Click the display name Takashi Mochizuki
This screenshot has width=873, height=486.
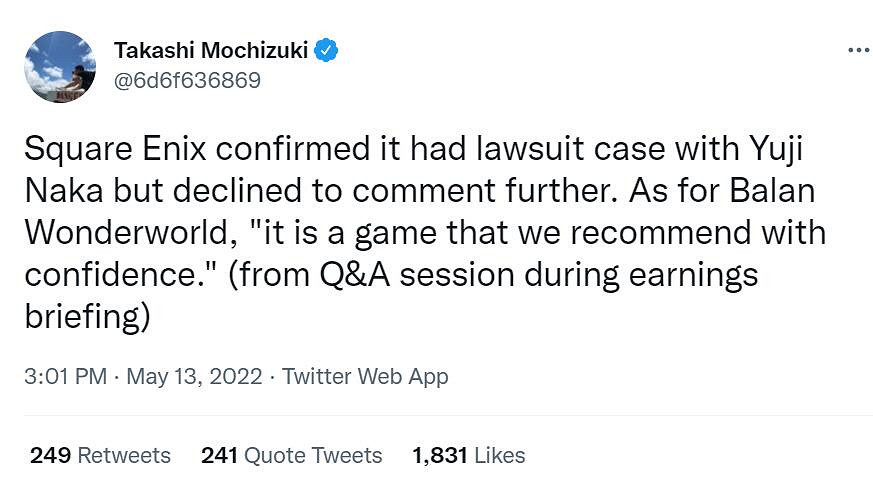tap(212, 50)
